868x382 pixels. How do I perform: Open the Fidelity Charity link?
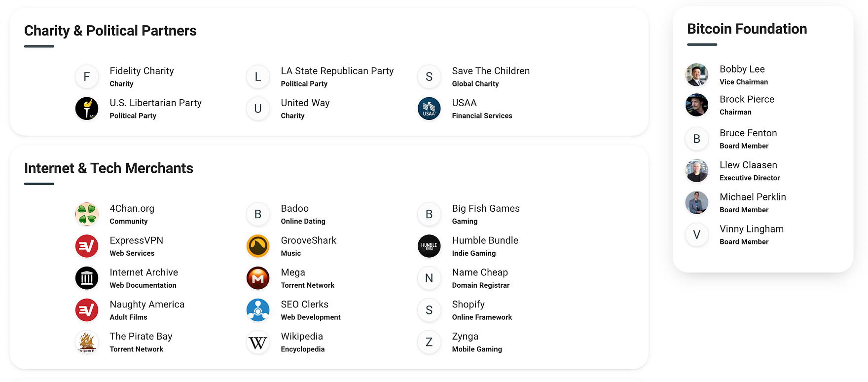pyautogui.click(x=142, y=71)
